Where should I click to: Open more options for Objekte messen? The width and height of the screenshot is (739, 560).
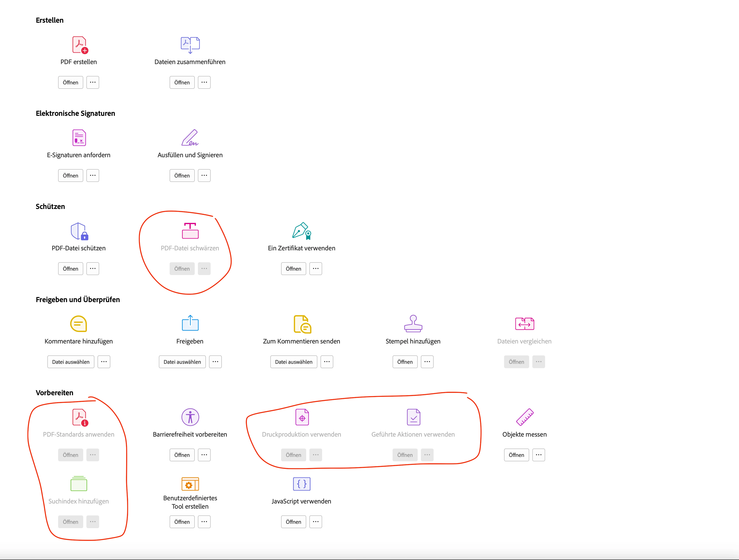pos(539,455)
